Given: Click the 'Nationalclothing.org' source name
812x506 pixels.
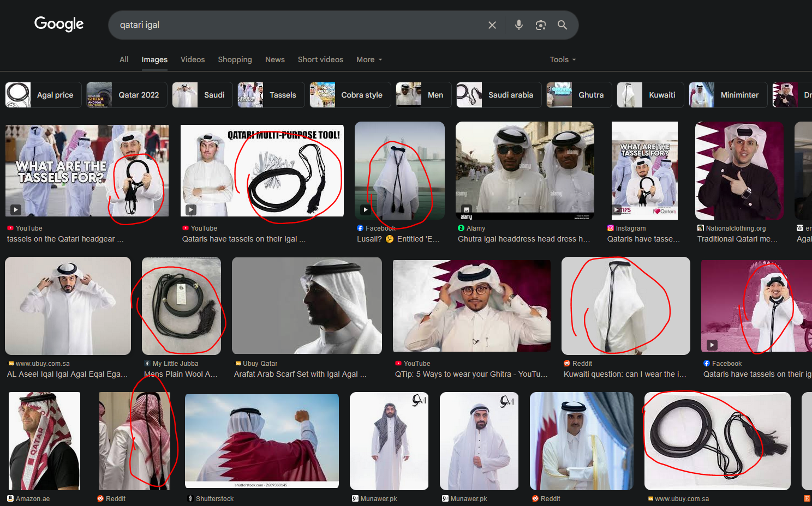Looking at the screenshot, I should pyautogui.click(x=736, y=228).
